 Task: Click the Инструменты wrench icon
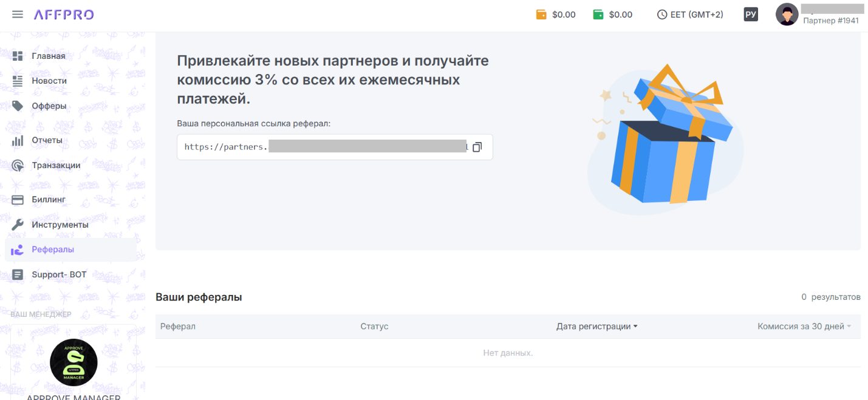click(18, 225)
